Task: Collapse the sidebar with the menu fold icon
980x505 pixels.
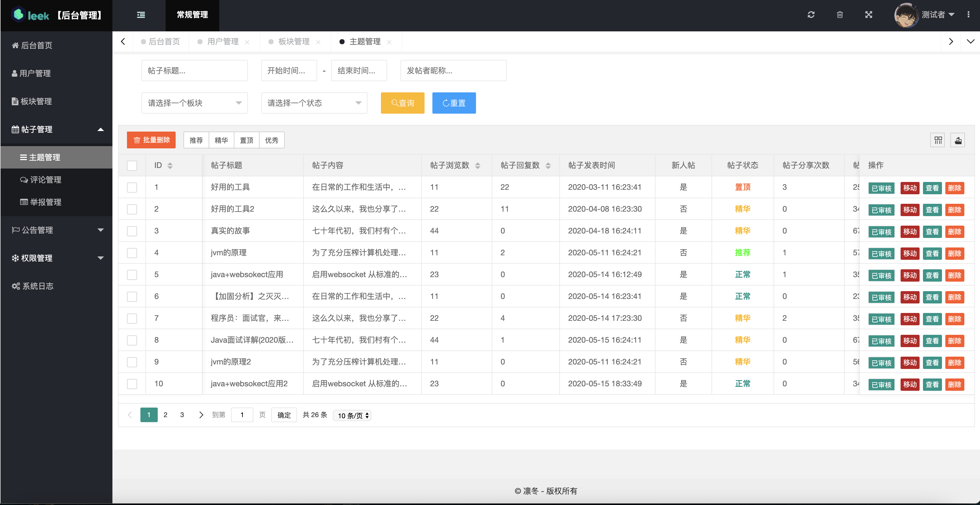Action: tap(141, 15)
